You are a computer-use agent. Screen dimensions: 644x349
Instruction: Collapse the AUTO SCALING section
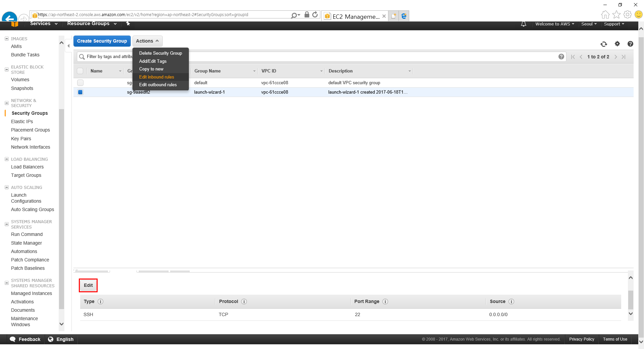tap(6, 187)
